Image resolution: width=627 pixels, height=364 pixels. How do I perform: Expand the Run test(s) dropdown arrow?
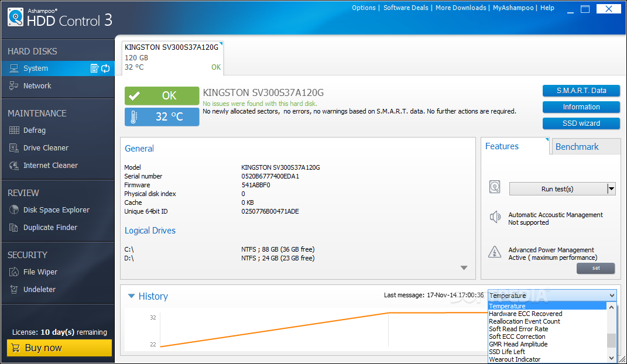click(611, 189)
